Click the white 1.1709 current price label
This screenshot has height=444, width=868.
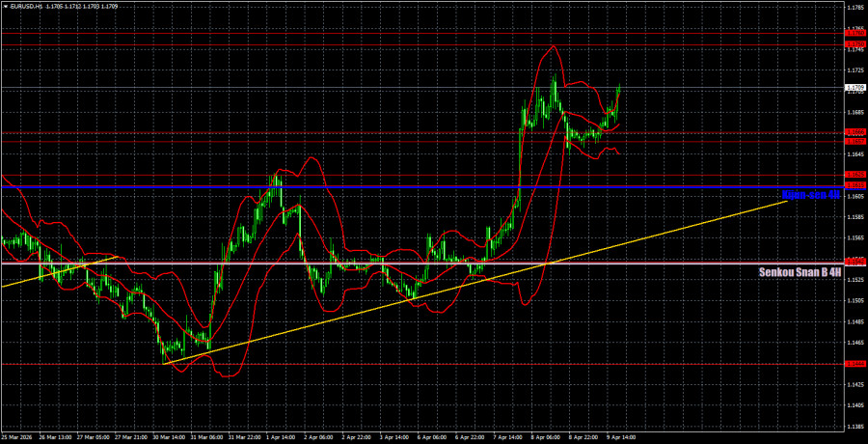(855, 88)
